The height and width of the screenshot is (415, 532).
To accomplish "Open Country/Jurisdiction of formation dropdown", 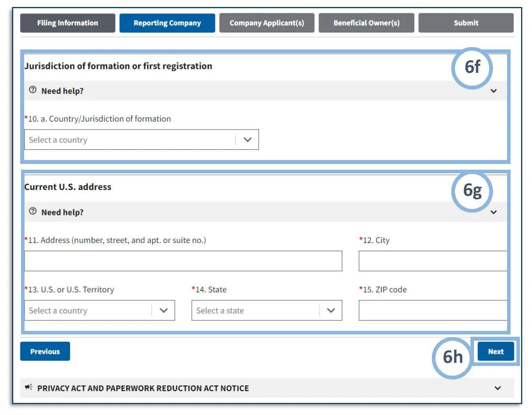I will click(x=141, y=140).
